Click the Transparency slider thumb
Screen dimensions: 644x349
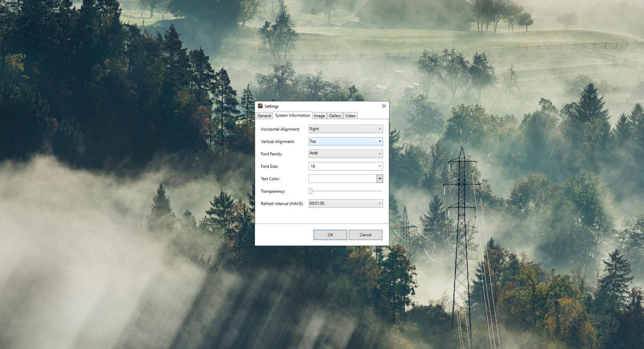tap(310, 191)
